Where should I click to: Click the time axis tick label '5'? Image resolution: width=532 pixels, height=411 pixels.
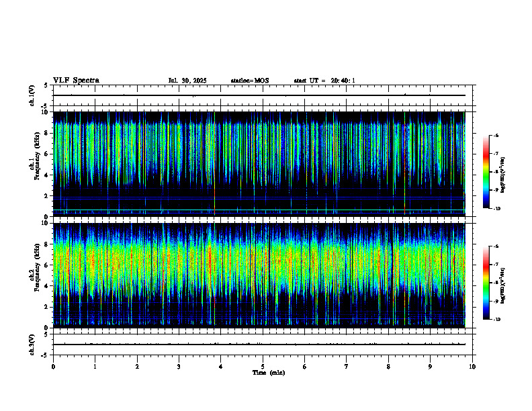(x=263, y=367)
